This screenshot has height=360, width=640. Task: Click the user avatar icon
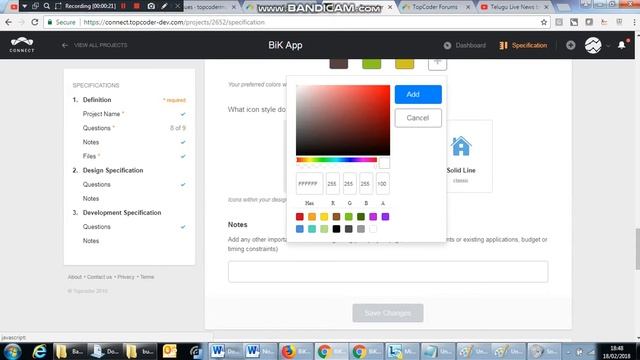pyautogui.click(x=593, y=45)
